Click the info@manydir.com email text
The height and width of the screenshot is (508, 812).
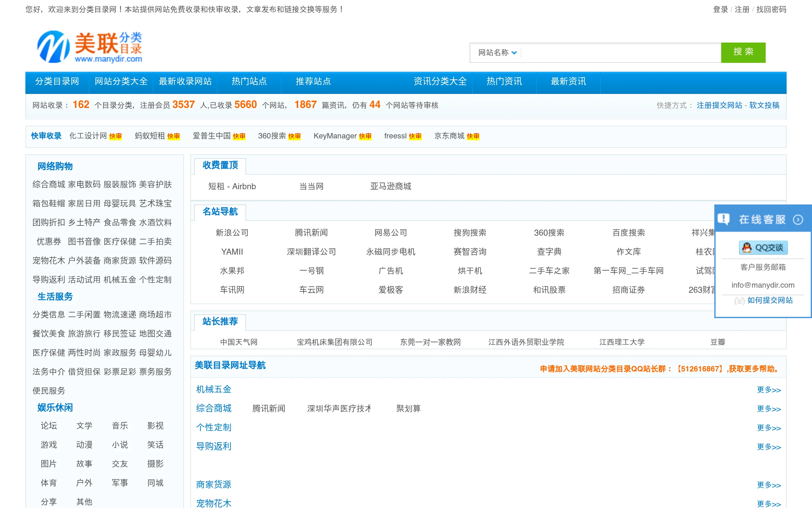(763, 285)
